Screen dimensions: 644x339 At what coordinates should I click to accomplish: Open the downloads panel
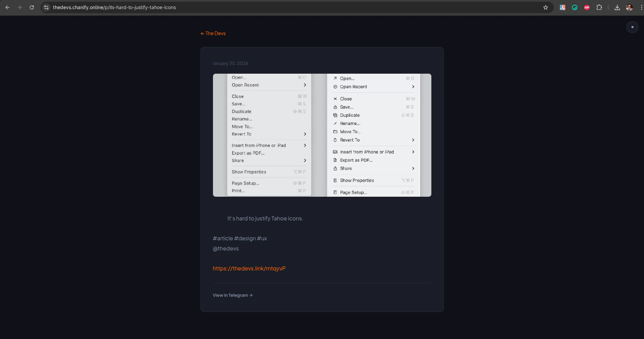click(618, 7)
